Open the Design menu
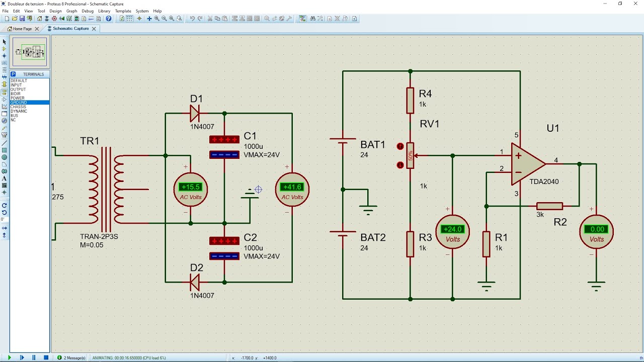 (55, 11)
